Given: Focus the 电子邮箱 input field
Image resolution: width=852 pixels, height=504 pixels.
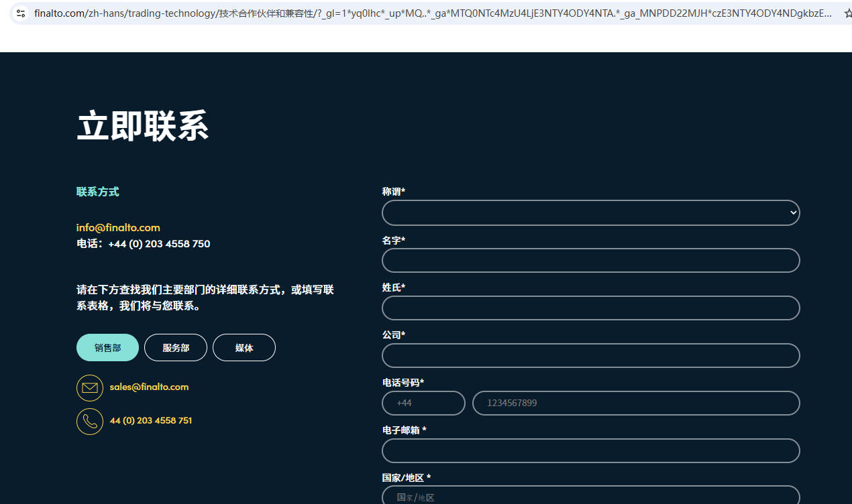Looking at the screenshot, I should pos(590,451).
